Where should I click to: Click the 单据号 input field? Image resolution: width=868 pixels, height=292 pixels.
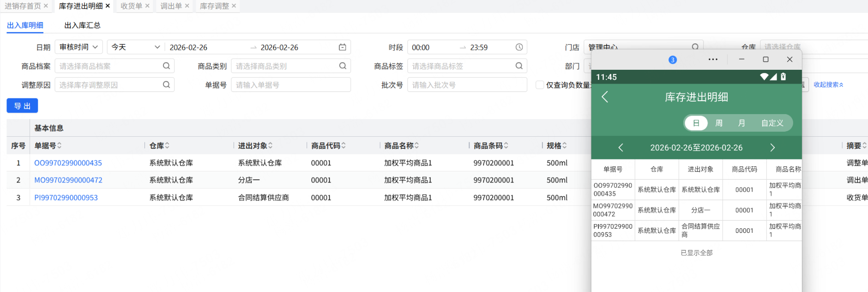(x=290, y=85)
